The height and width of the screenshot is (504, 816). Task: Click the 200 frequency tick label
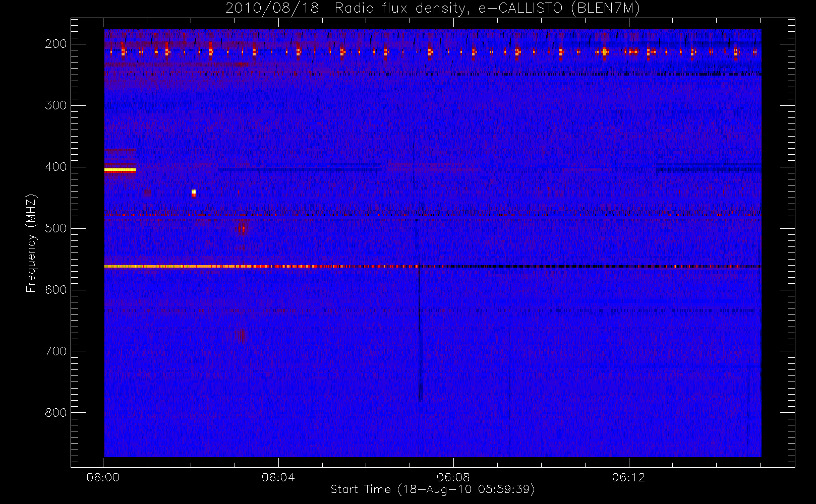(x=55, y=44)
